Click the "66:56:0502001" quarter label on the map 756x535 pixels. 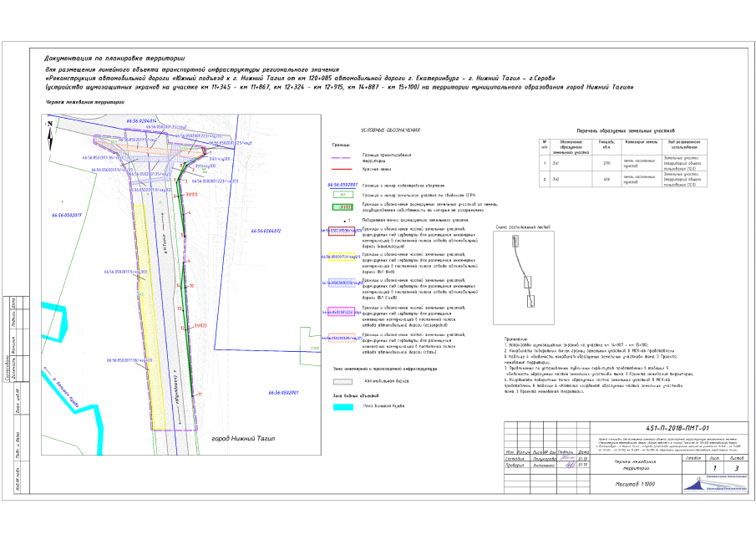(283, 393)
